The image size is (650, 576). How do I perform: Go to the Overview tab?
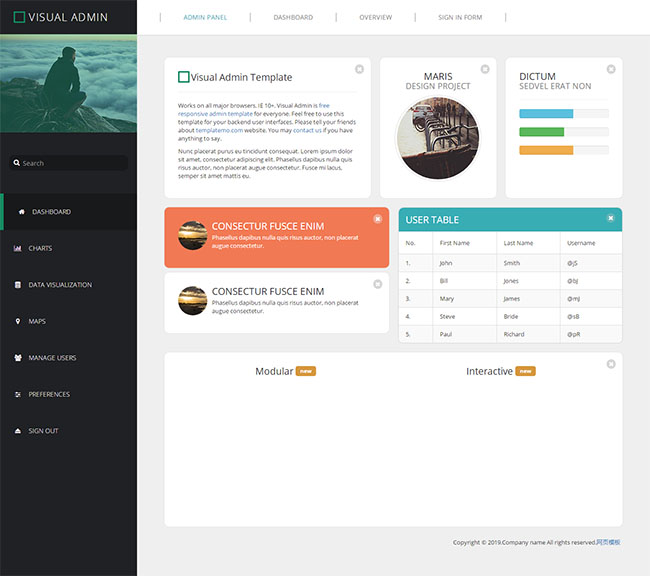pyautogui.click(x=376, y=17)
